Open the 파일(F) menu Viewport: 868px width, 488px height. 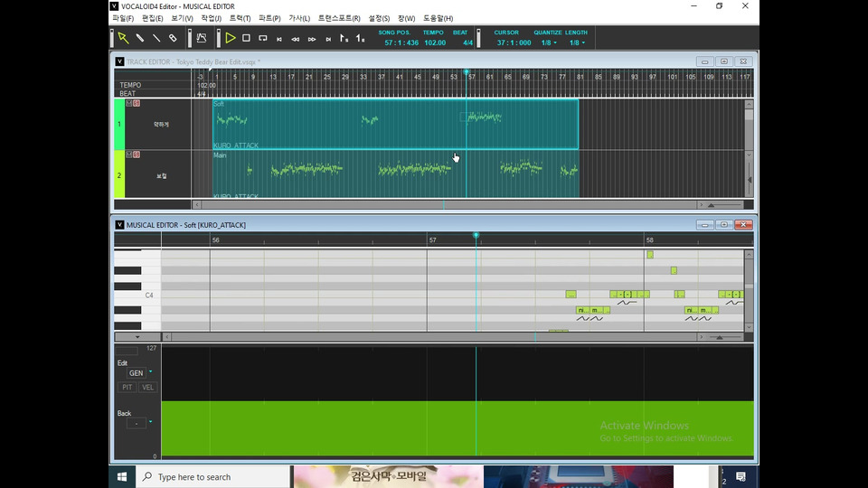(123, 18)
